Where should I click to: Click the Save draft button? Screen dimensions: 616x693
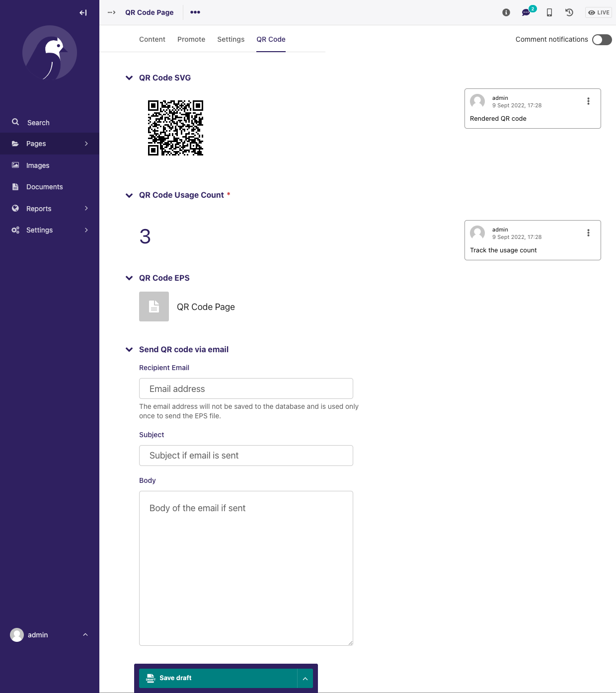click(218, 678)
